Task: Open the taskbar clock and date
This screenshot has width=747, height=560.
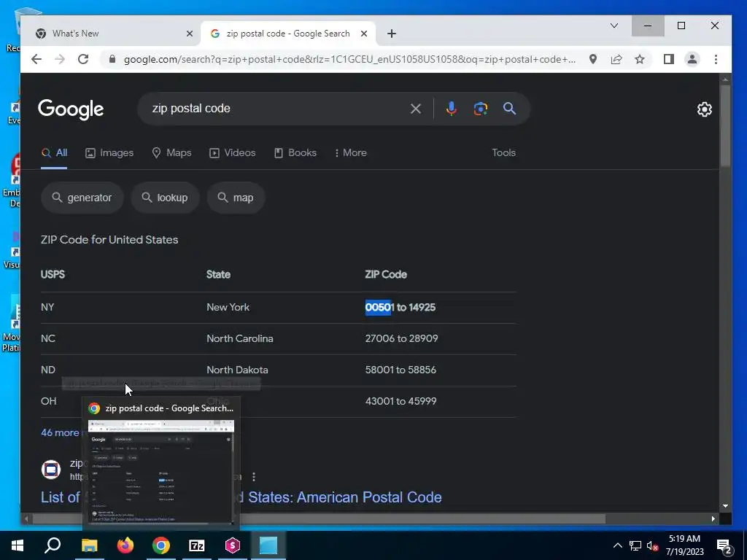Action: [x=684, y=545]
